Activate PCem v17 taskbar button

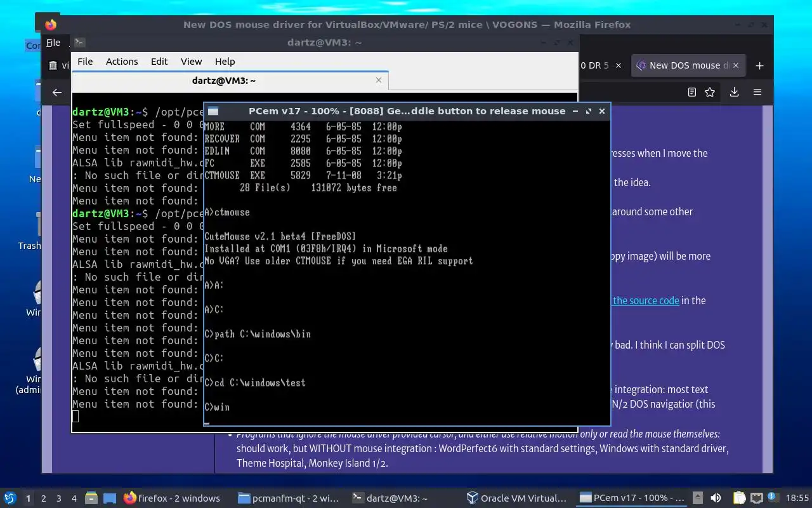631,498
